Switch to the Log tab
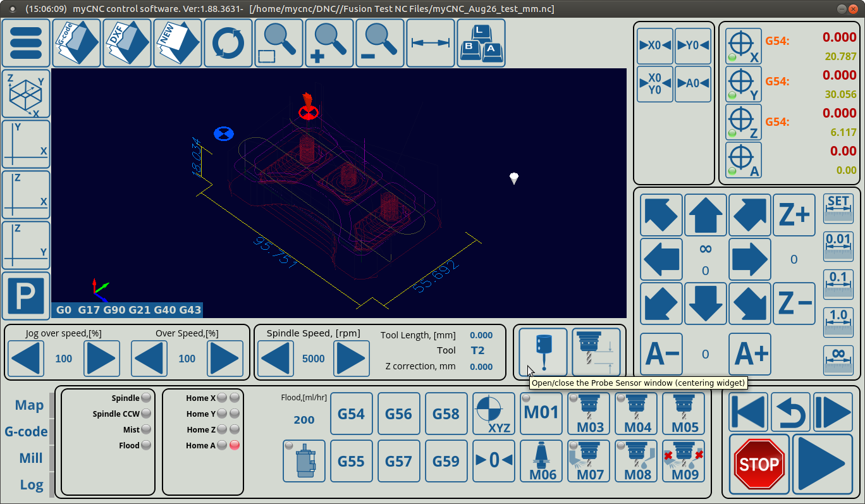This screenshot has width=865, height=504. (32, 484)
